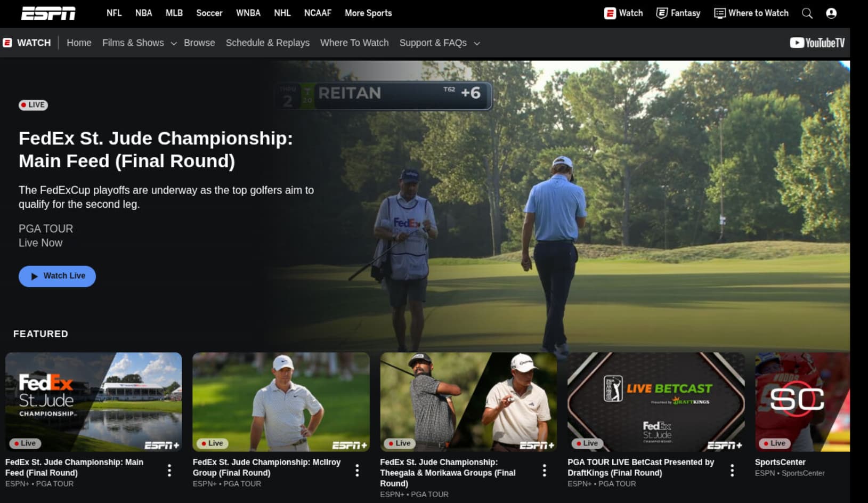Click the LIVE badge above hero headline

[33, 105]
